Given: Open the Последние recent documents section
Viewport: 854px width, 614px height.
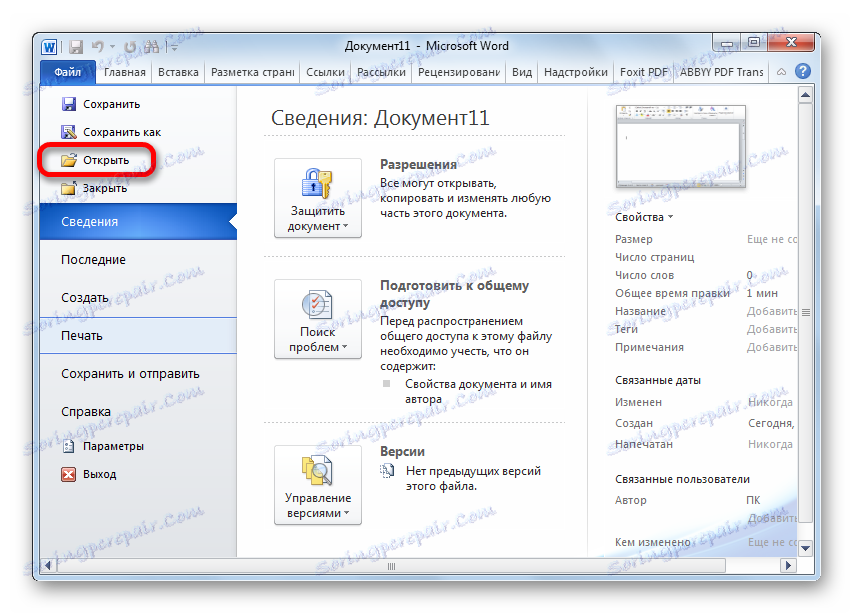Looking at the screenshot, I should coord(138,260).
